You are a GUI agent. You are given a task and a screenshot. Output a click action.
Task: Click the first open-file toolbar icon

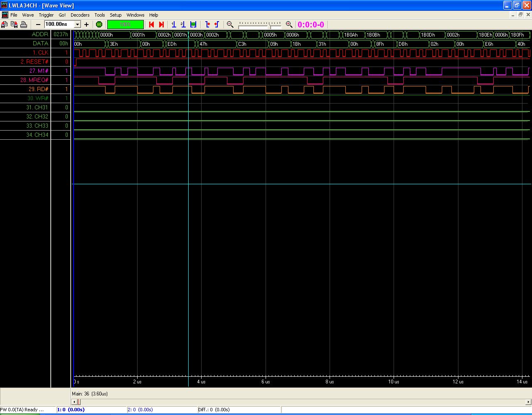5,25
